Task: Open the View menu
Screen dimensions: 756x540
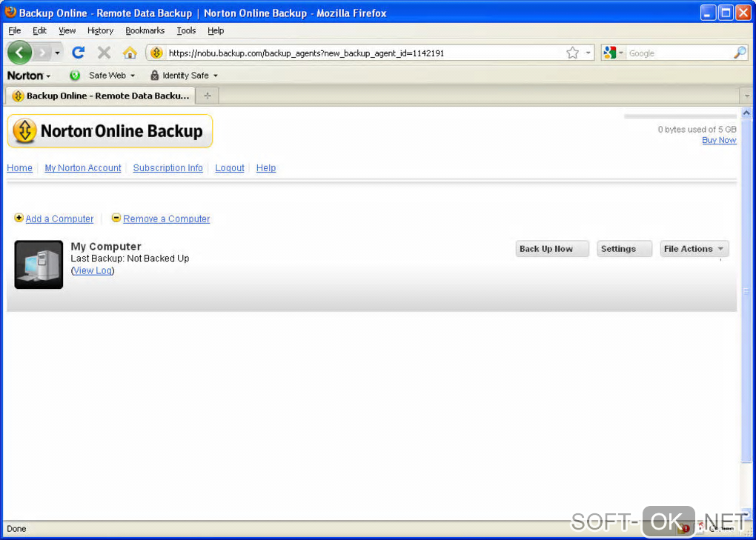Action: tap(67, 30)
